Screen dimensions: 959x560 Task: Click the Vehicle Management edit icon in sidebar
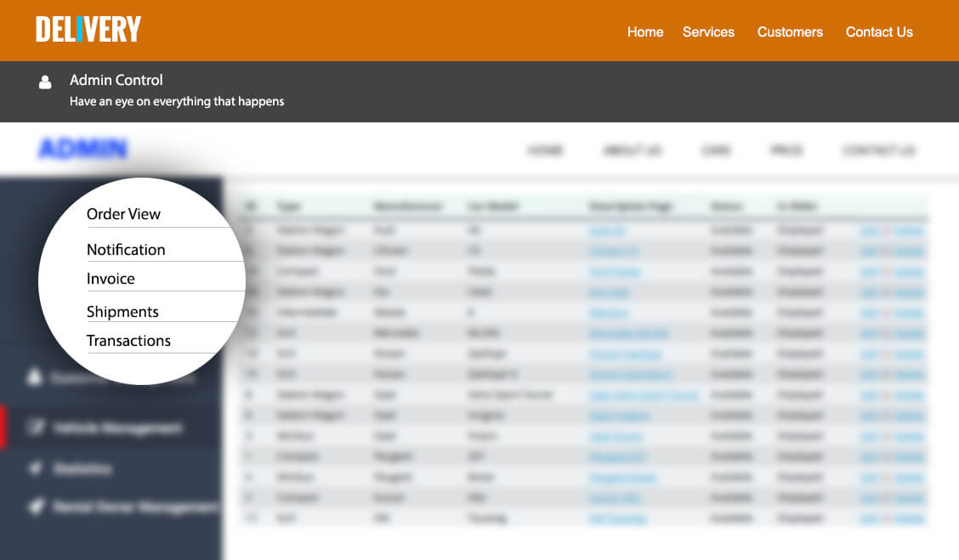tap(36, 427)
